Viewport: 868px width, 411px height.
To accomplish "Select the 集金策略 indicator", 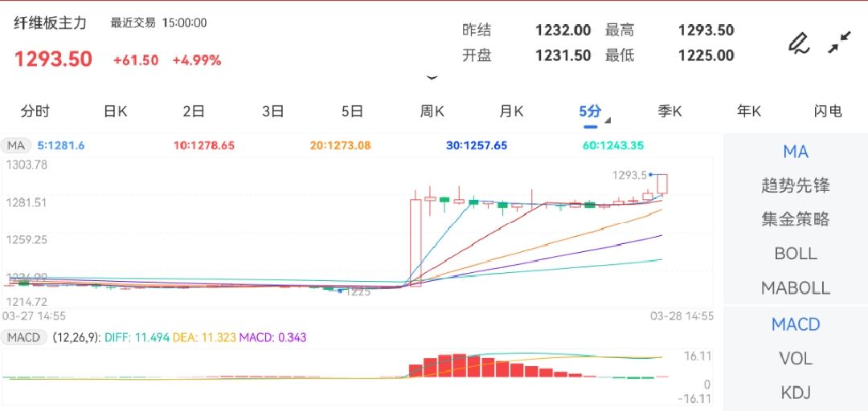I will pos(795,219).
